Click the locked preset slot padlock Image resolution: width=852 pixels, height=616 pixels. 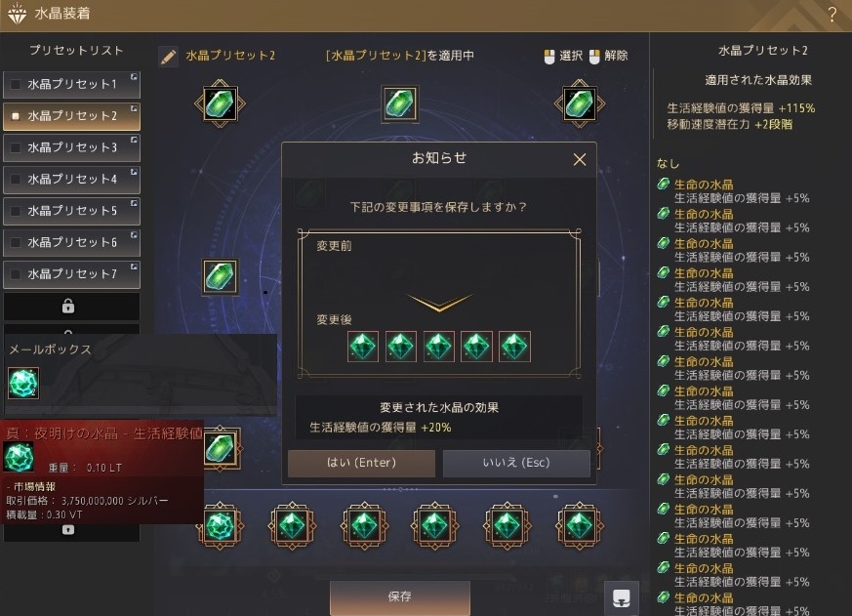pyautogui.click(x=68, y=307)
